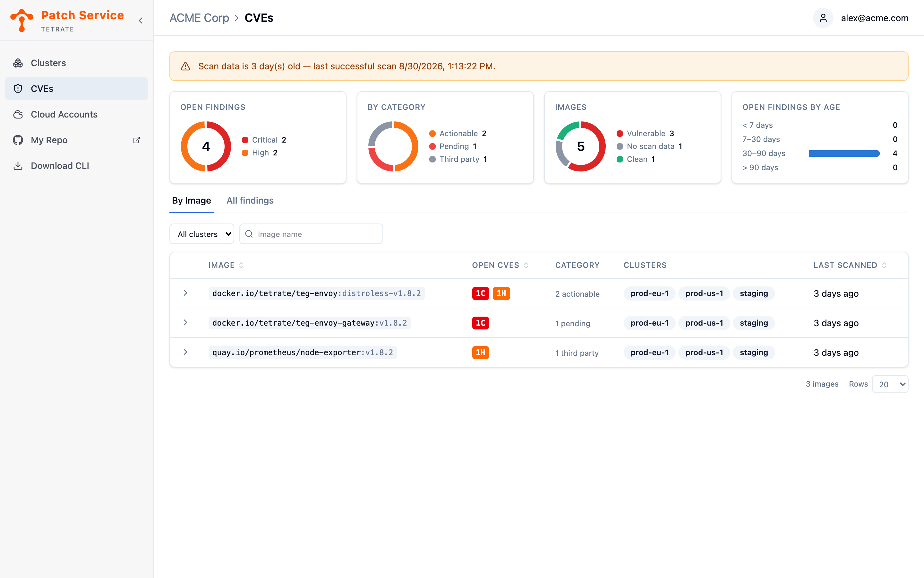Open the All clusters dropdown
This screenshot has width=924, height=578.
tap(201, 234)
